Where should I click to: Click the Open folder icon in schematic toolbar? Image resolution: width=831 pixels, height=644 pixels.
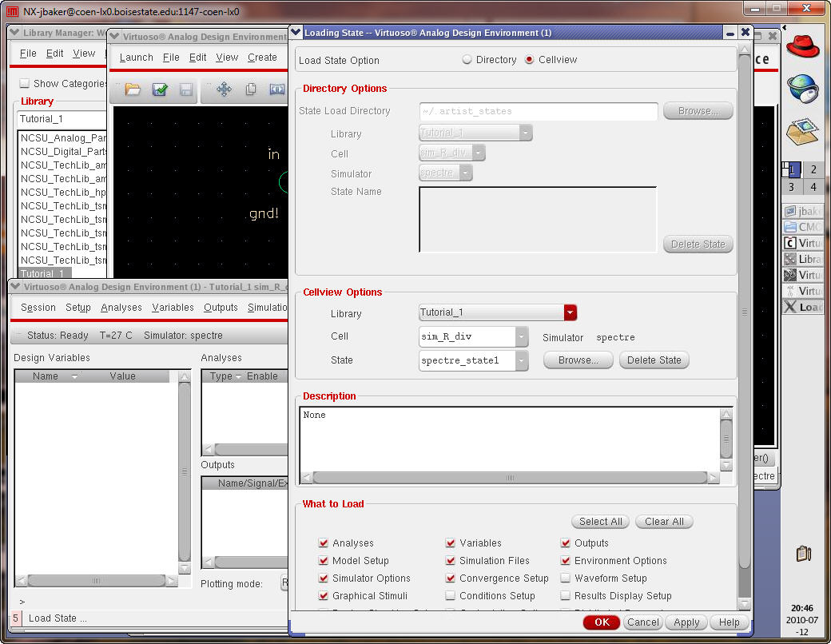click(133, 90)
